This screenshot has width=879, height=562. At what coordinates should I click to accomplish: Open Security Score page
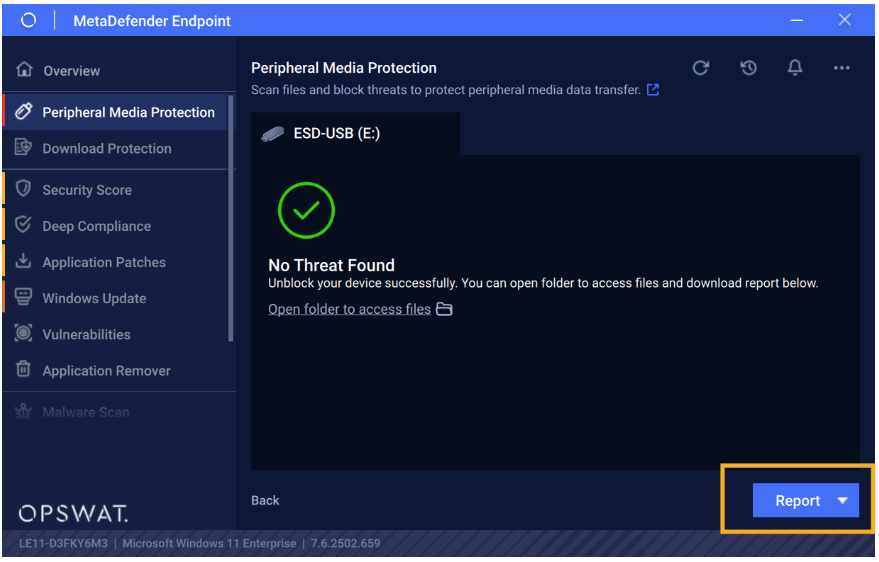115,190
